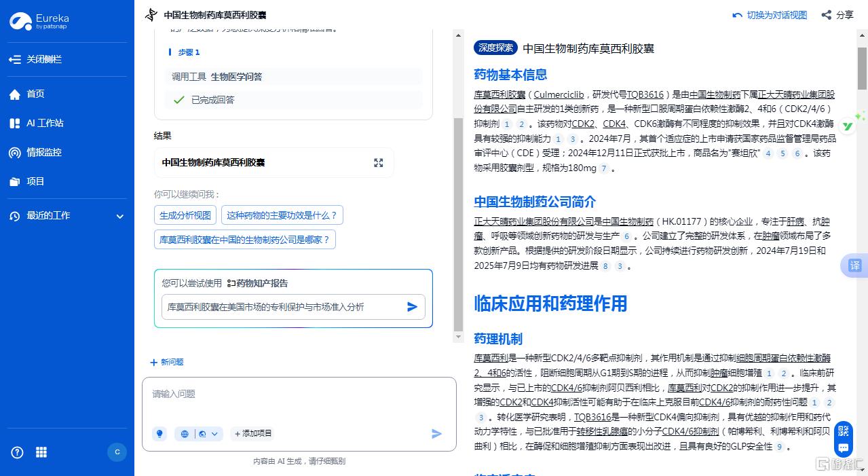Open the search source dropdown chevron
The width and height of the screenshot is (868, 476).
(215, 433)
